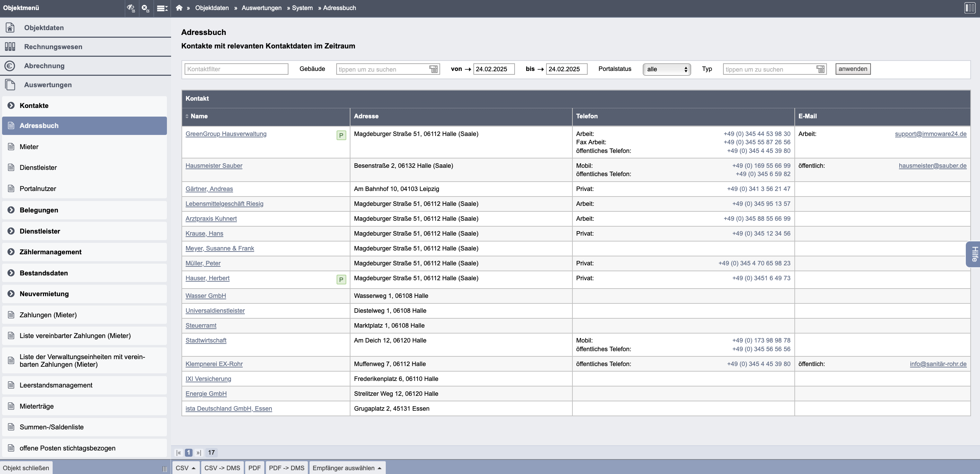Open the Hilfe side tab
This screenshot has height=474, width=980.
(x=973, y=254)
